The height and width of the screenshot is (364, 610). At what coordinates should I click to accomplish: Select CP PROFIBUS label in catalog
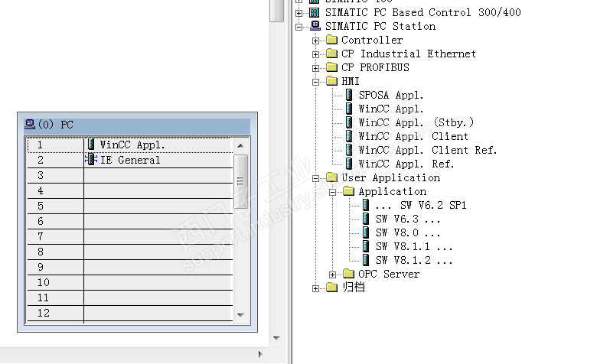(x=375, y=67)
